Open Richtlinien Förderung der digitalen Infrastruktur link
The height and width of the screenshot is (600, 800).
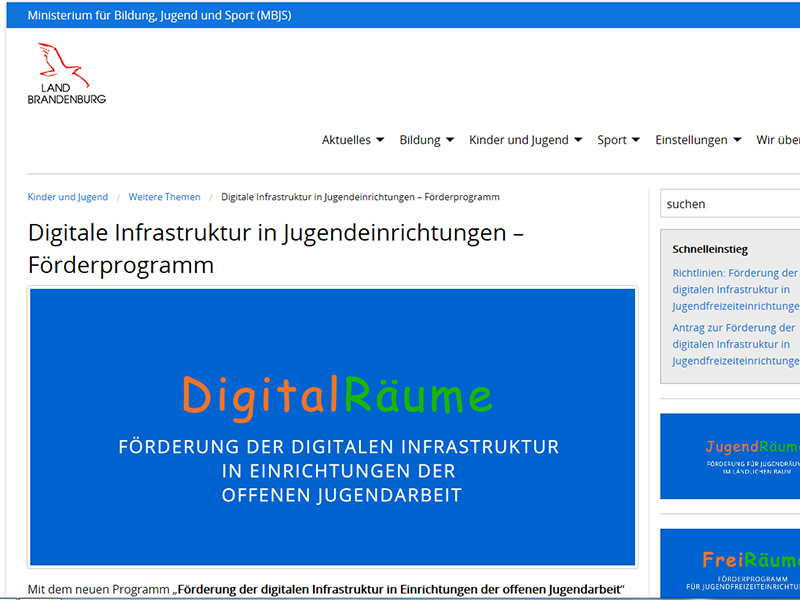click(735, 289)
